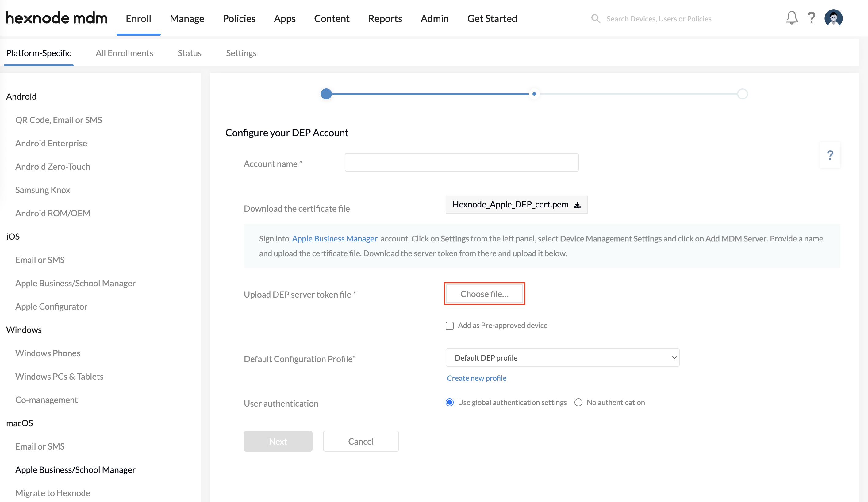Go to Get Started
The height and width of the screenshot is (502, 868).
tap(492, 18)
